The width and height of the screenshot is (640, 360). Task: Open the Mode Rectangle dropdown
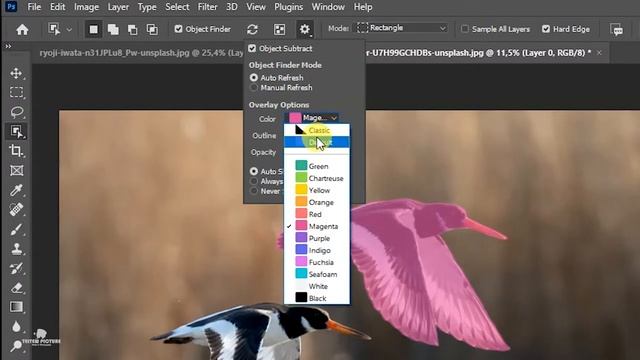pos(402,28)
